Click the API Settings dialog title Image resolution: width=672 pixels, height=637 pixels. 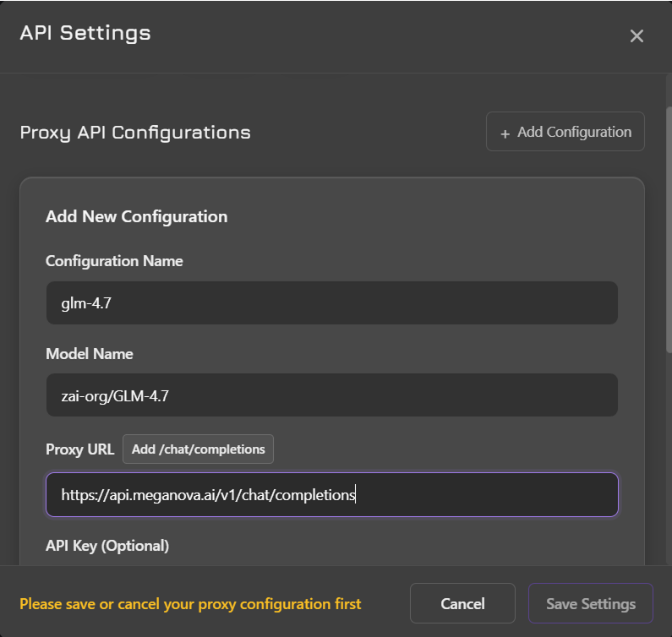click(85, 34)
